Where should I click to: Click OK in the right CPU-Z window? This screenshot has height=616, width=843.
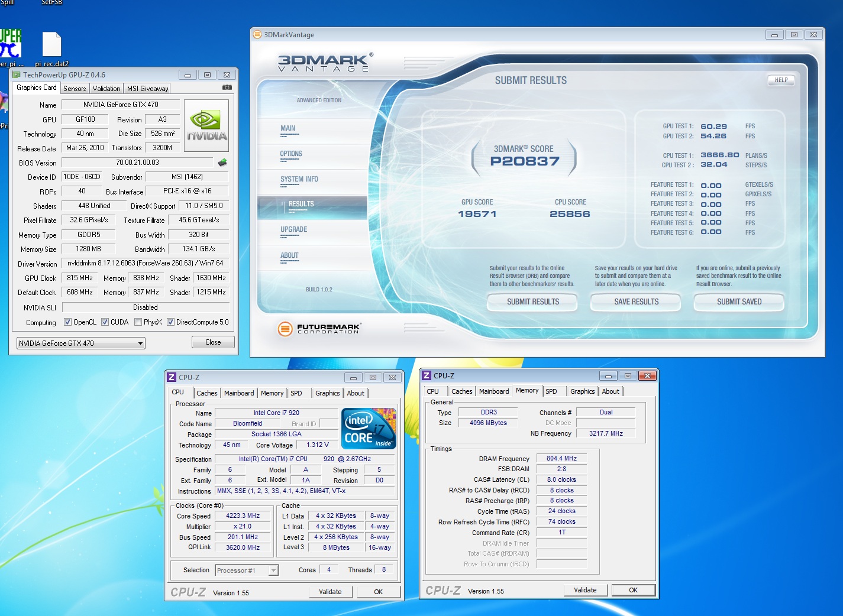(x=634, y=590)
